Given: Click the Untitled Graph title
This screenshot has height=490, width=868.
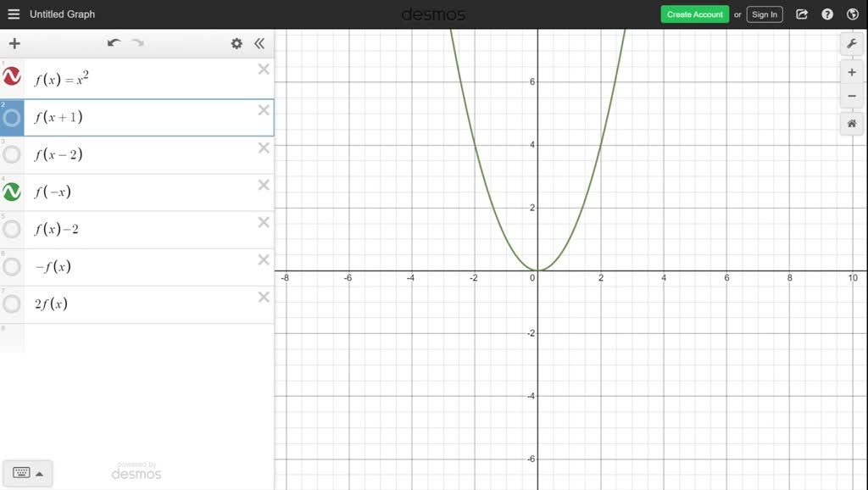Looking at the screenshot, I should coord(63,14).
